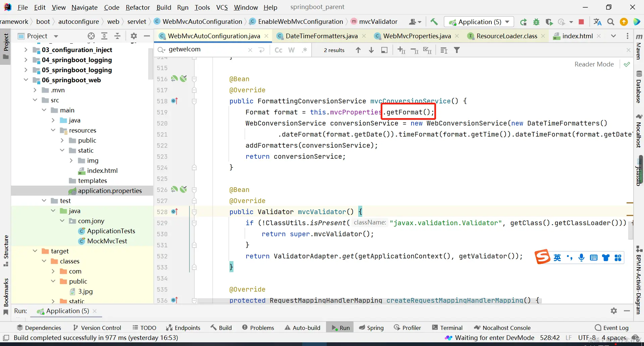
Task: Stop the running Application
Action: coord(581,22)
